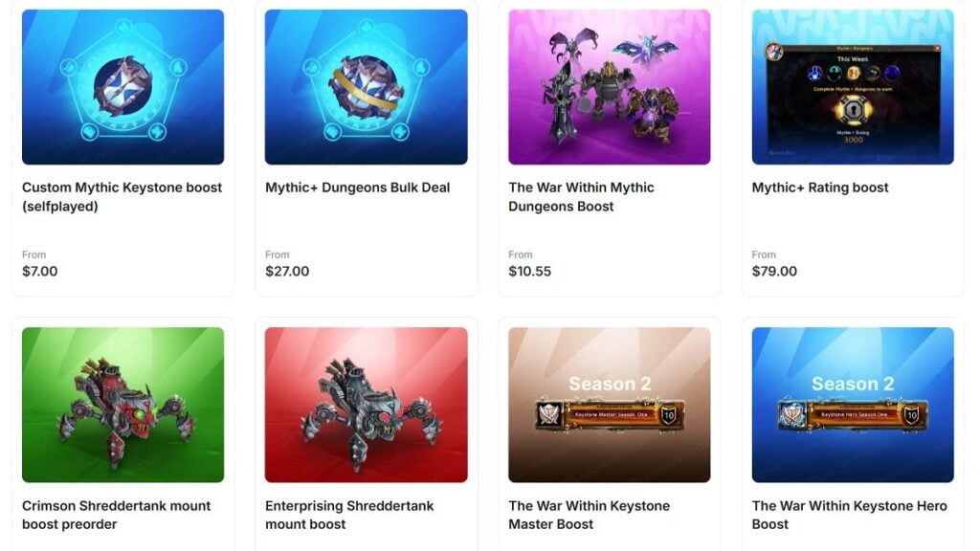Image resolution: width=980 pixels, height=551 pixels.
Task: Open The War Within Keystone Hero Boost title
Action: [850, 515]
